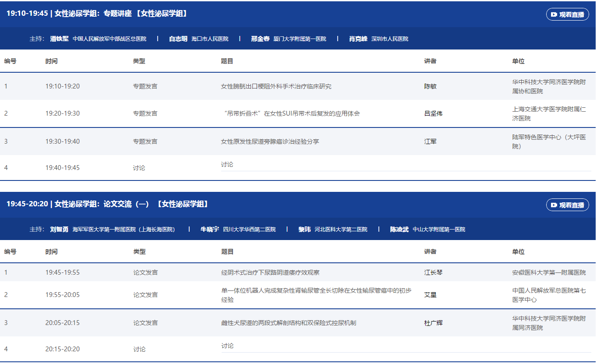Select the 19:10-19:45 女性泌尿学组 专题讲座 session header
597x364 pixels.
[97, 14]
